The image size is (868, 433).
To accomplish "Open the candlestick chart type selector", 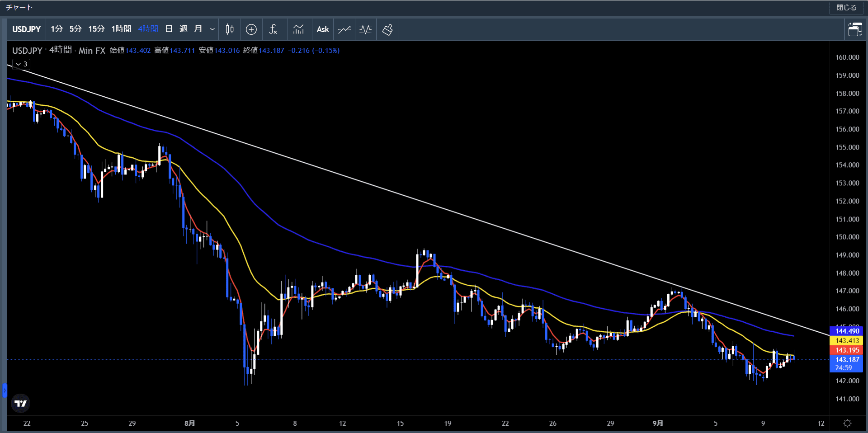I will coord(230,29).
